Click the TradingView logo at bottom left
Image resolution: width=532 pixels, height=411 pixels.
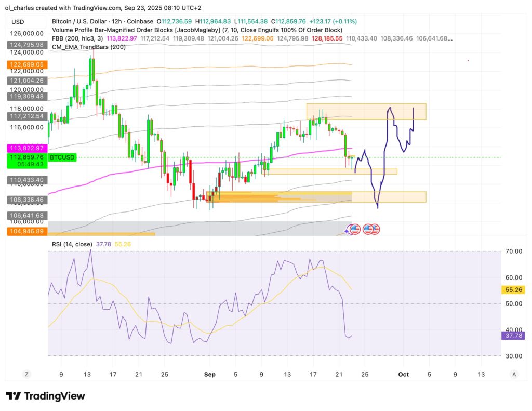point(45,395)
